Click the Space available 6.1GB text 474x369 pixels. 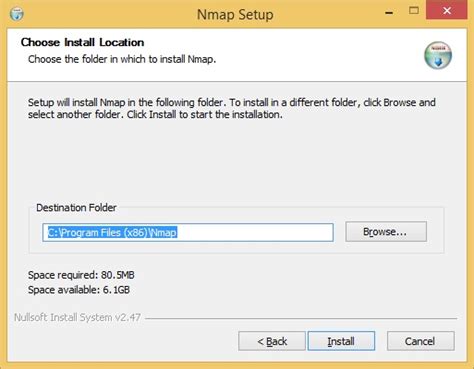click(x=79, y=290)
